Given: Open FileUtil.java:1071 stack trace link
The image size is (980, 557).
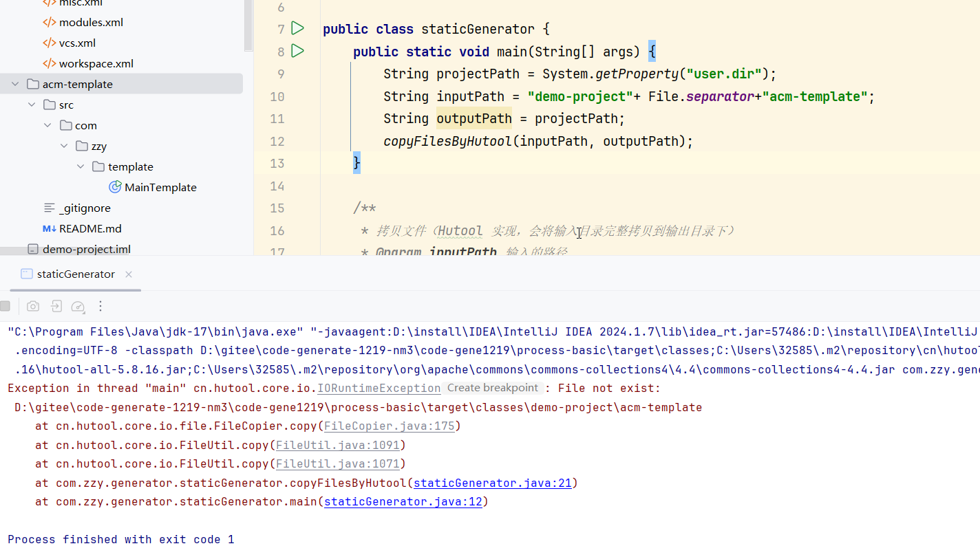Looking at the screenshot, I should point(338,464).
